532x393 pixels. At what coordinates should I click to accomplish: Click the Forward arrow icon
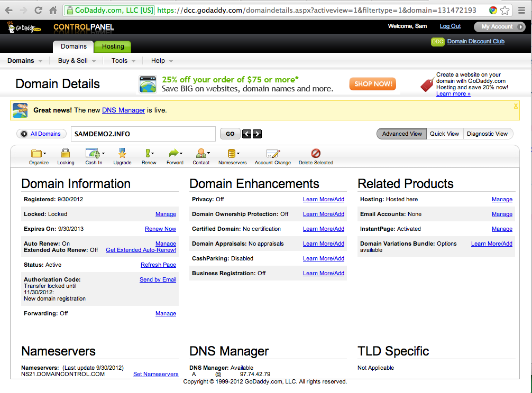point(173,153)
